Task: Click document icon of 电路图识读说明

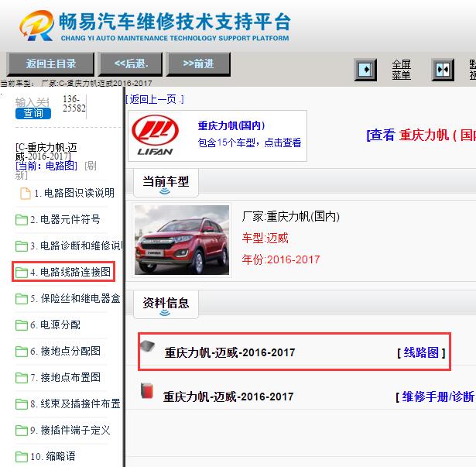Action: point(26,194)
